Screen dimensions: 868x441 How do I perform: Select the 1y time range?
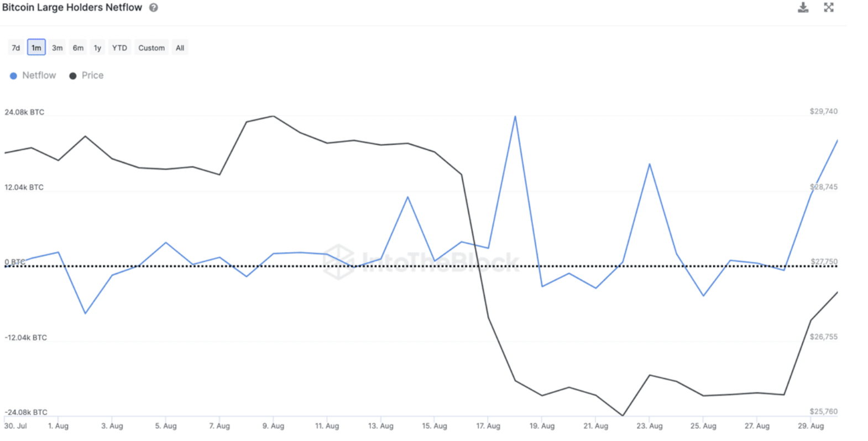[97, 48]
